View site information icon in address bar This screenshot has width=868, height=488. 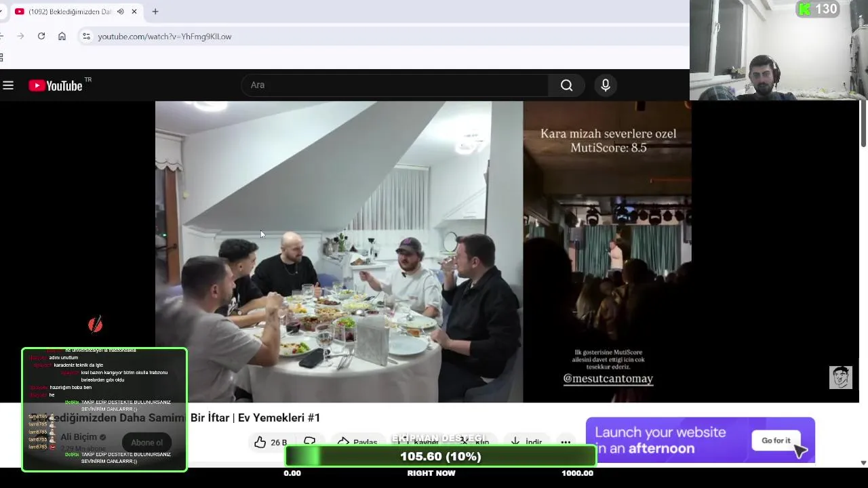(86, 36)
